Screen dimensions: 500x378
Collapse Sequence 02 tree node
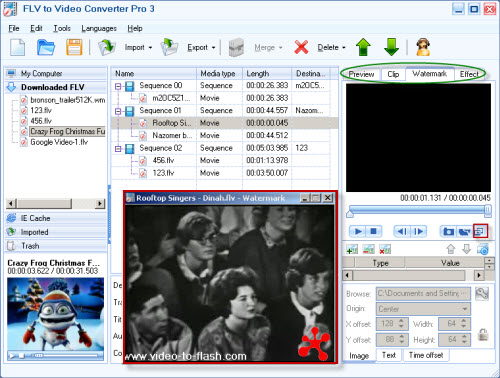point(118,149)
